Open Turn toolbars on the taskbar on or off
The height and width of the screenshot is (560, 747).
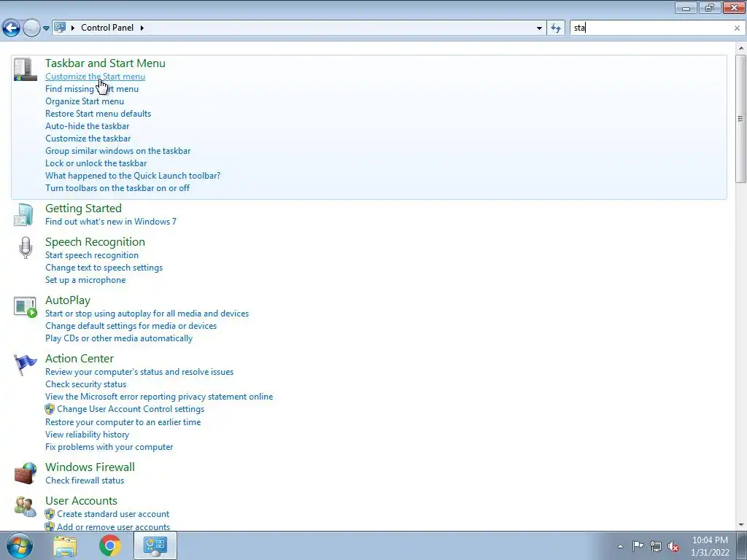point(117,188)
